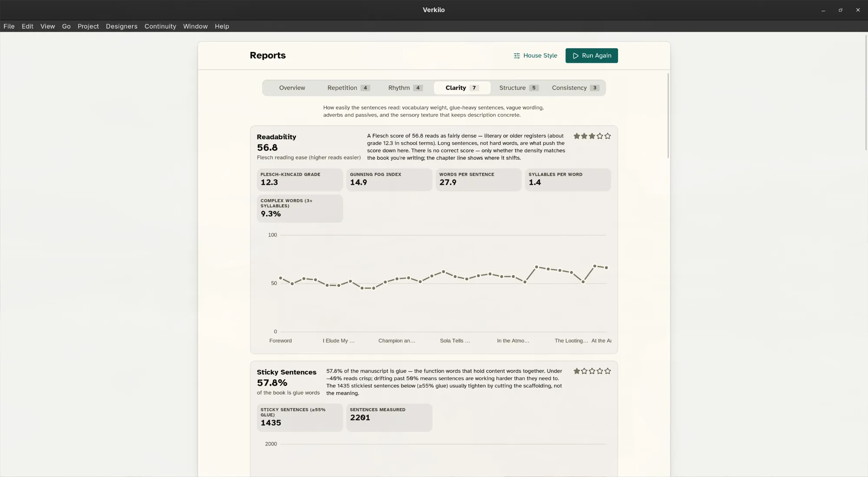This screenshot has height=477, width=868.
Task: Click the last data point on Readability chart
Action: click(606, 268)
